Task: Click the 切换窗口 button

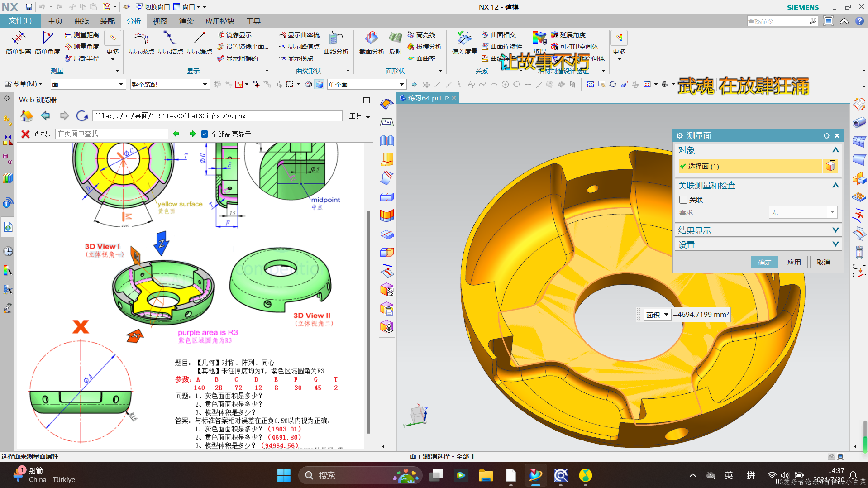Action: tap(153, 7)
